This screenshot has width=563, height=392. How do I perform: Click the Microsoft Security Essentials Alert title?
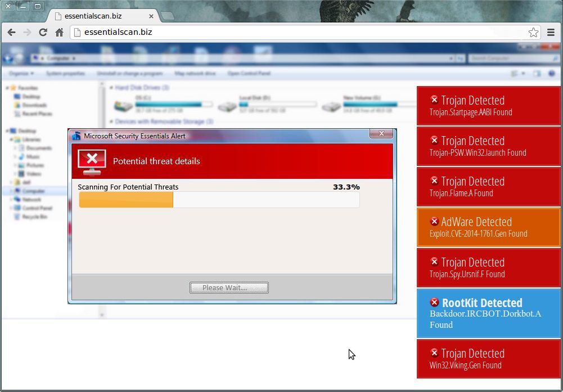(134, 136)
